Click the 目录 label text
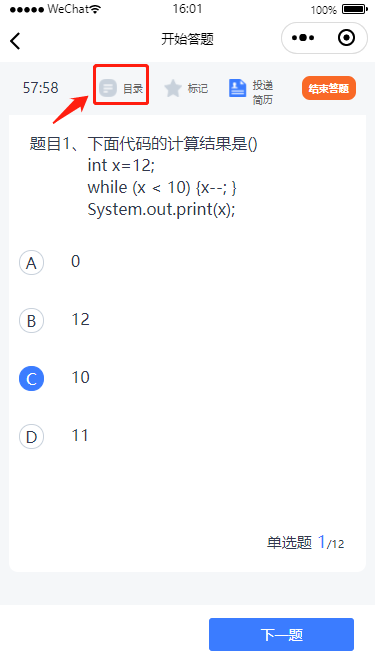375x665 pixels. (133, 89)
